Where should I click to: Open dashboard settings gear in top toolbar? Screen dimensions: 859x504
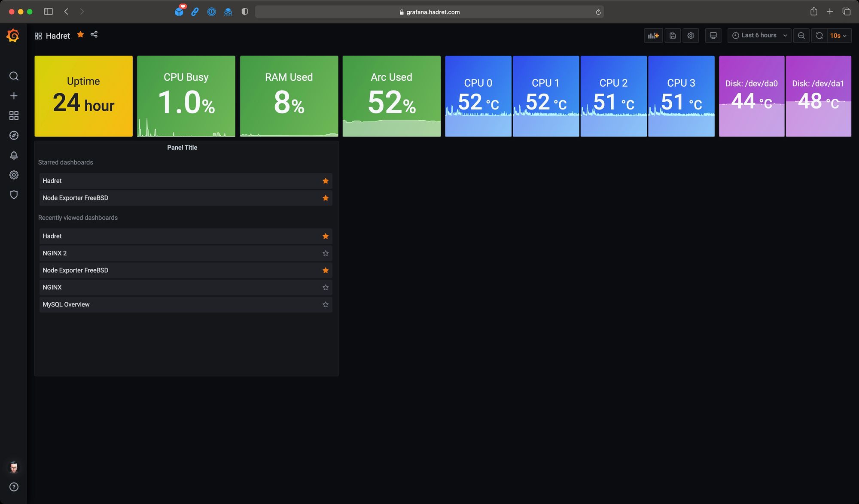click(x=691, y=36)
